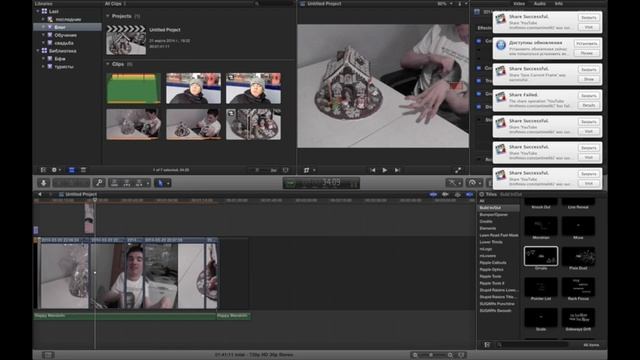Screen dimensions: 640x360
Task: Go back in timeline history arrow
Action: click(40, 194)
